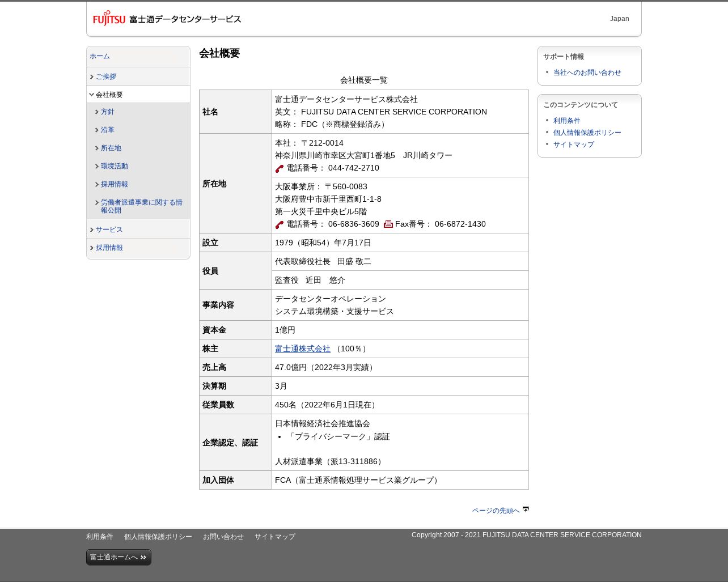Click the サポート情報 box heading

click(564, 57)
